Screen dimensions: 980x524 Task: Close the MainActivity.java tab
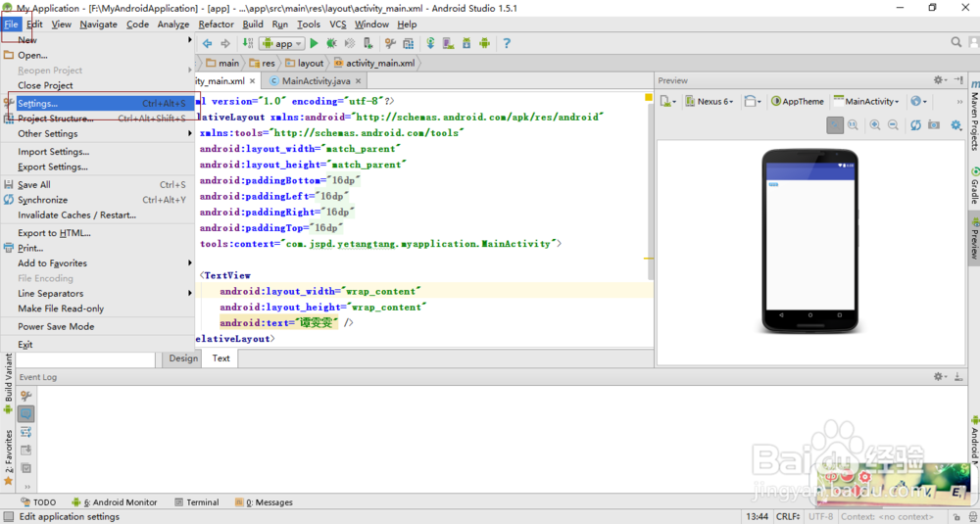(x=360, y=81)
